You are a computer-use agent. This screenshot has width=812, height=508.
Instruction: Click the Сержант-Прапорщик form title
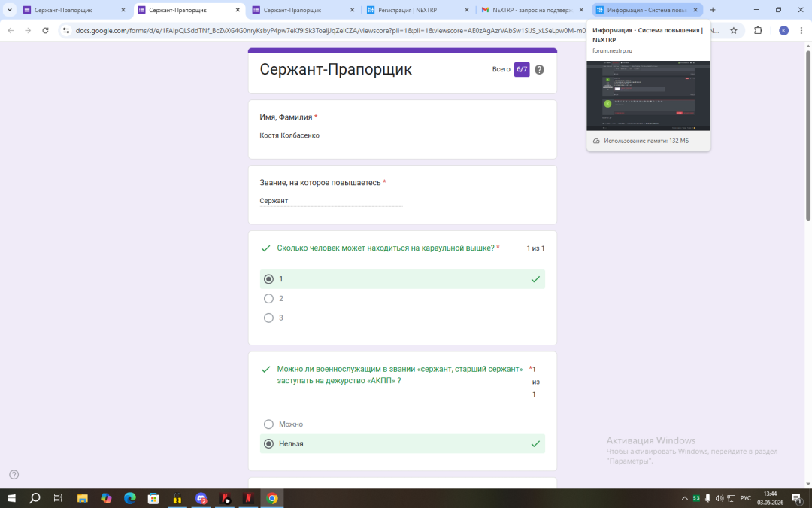[x=335, y=69]
